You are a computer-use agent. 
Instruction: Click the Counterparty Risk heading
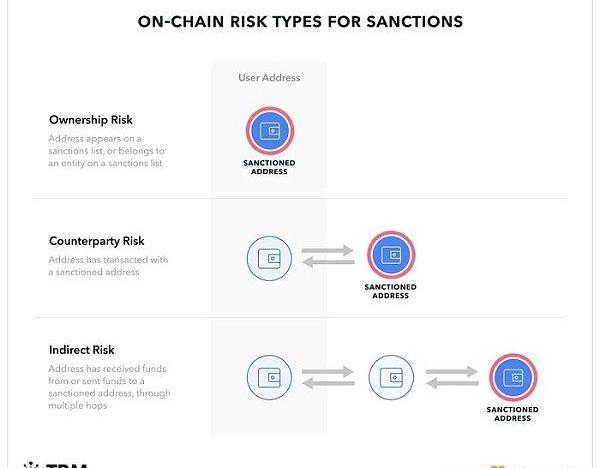(x=97, y=241)
